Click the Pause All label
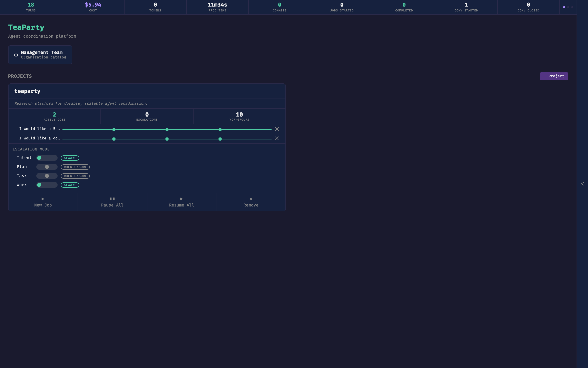The width and height of the screenshot is (588, 368). [112, 205]
